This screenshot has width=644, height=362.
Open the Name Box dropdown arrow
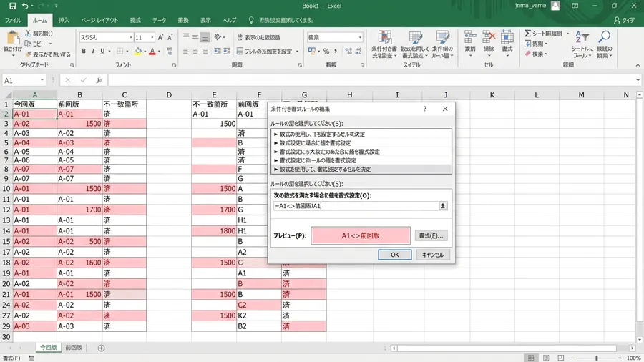point(42,80)
